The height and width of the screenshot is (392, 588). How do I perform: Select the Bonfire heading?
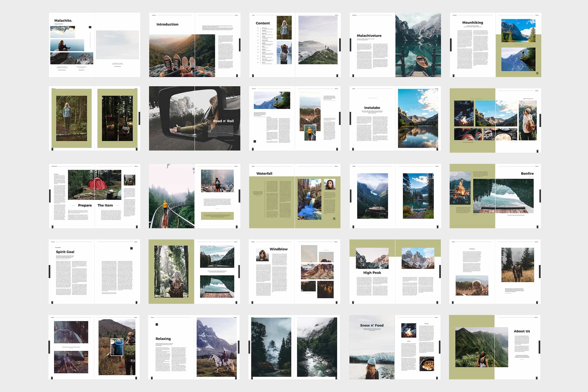tap(527, 173)
